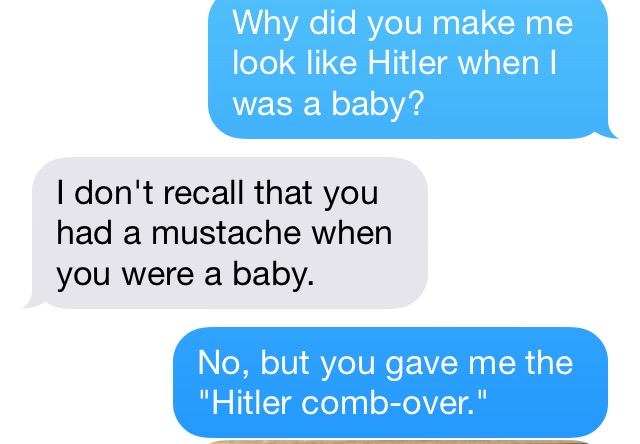Screen dimensions: 640x444
Task: Click the word "had" in the gray message
Action: 84,233
